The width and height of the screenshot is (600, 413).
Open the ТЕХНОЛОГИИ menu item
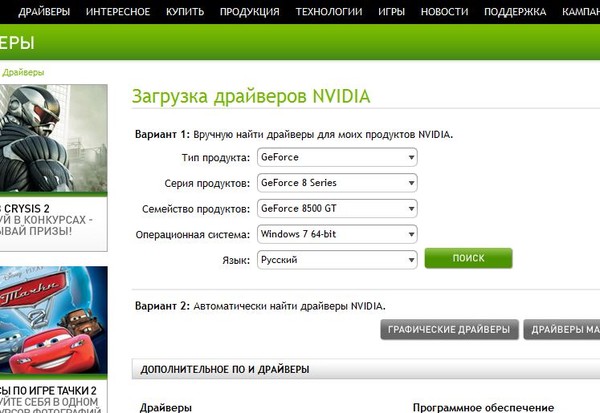[x=329, y=12]
